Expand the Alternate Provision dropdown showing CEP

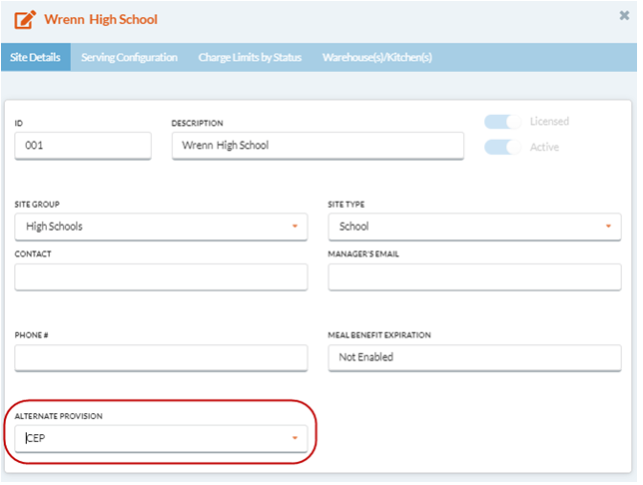tap(161, 439)
